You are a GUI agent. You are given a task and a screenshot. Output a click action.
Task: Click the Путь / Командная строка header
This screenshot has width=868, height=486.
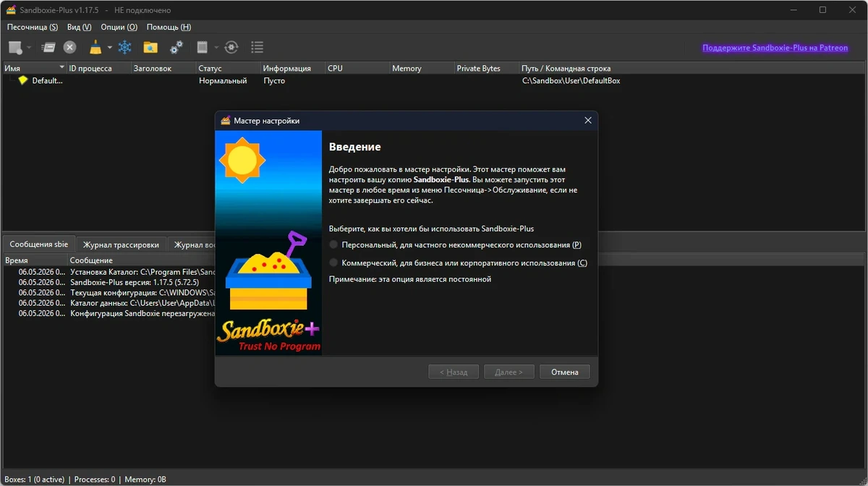[693, 68]
